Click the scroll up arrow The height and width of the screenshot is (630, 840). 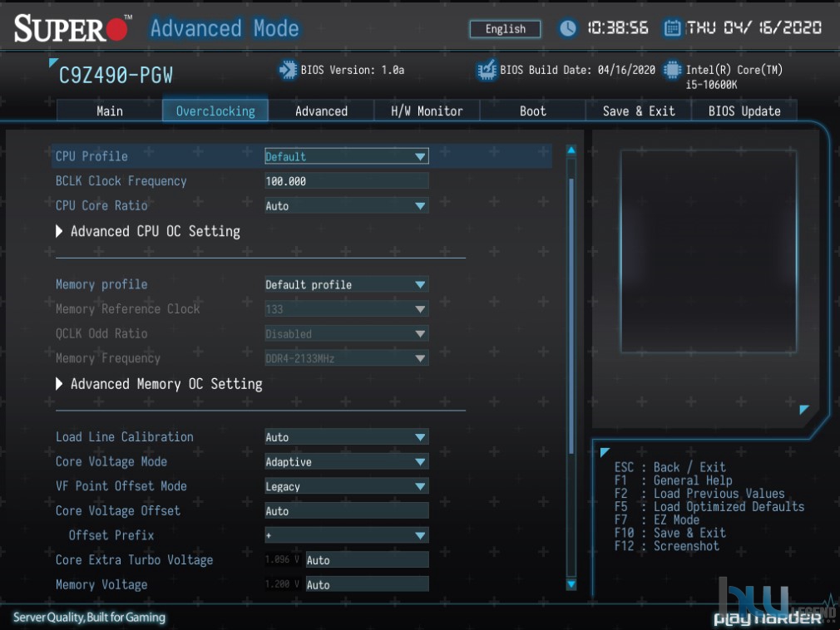571,150
